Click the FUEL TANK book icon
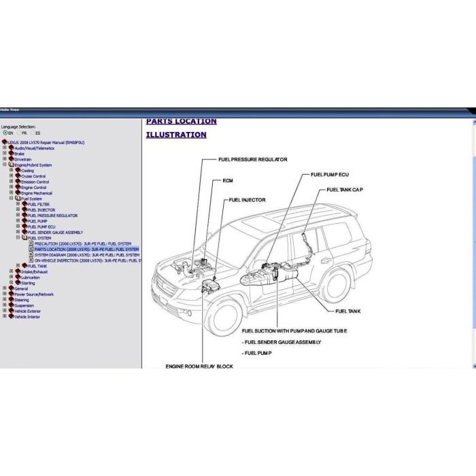Viewport: 476px width, 476px height. pyautogui.click(x=24, y=266)
